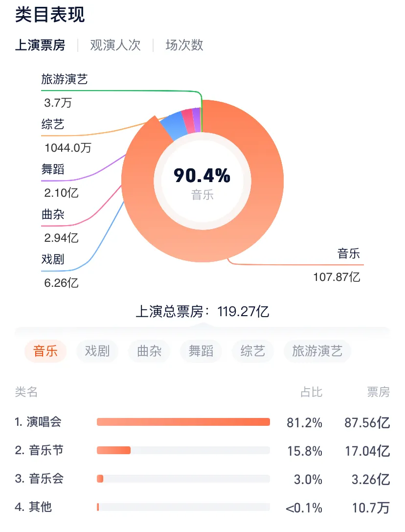
Task: Select the 曲杂 category chip
Action: 149,351
